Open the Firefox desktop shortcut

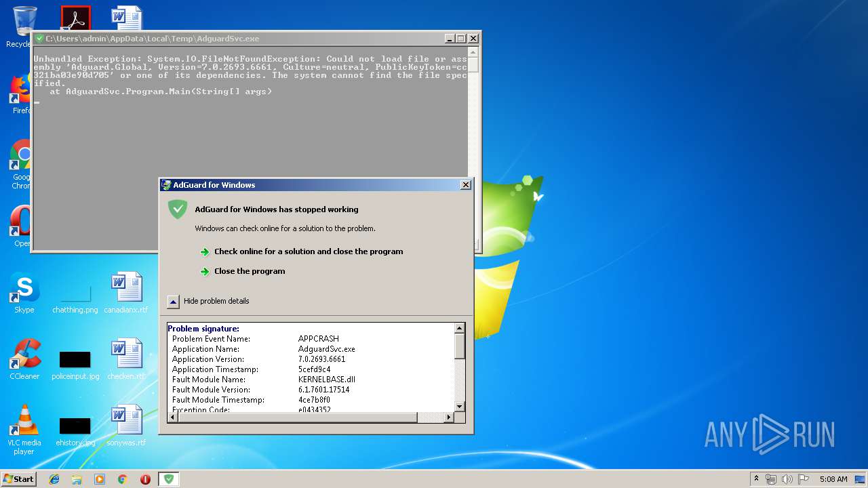tap(20, 93)
